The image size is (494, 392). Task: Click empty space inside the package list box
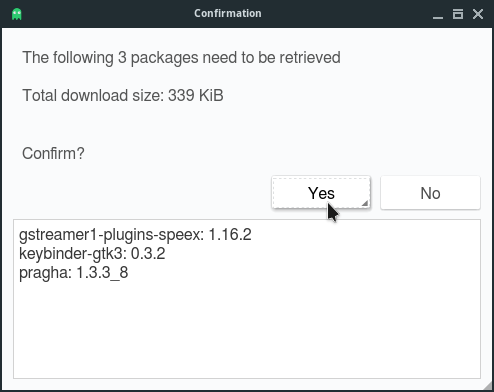[x=247, y=330]
